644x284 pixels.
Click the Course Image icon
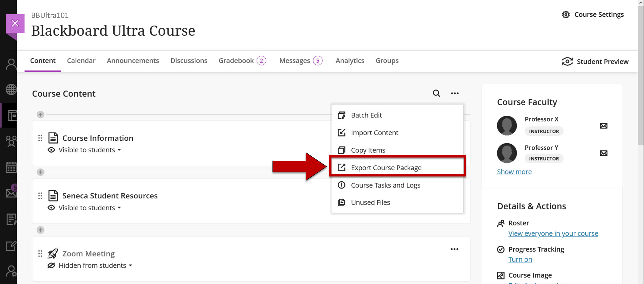coord(501,276)
